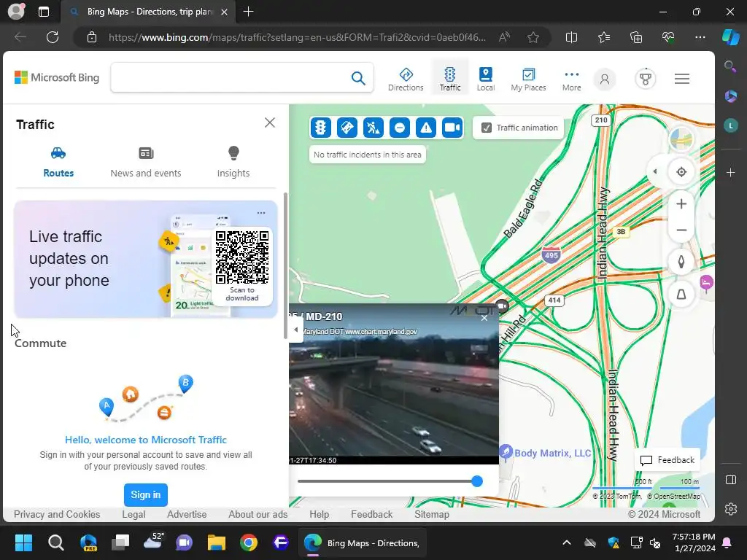Open the split screen button

coord(571,37)
